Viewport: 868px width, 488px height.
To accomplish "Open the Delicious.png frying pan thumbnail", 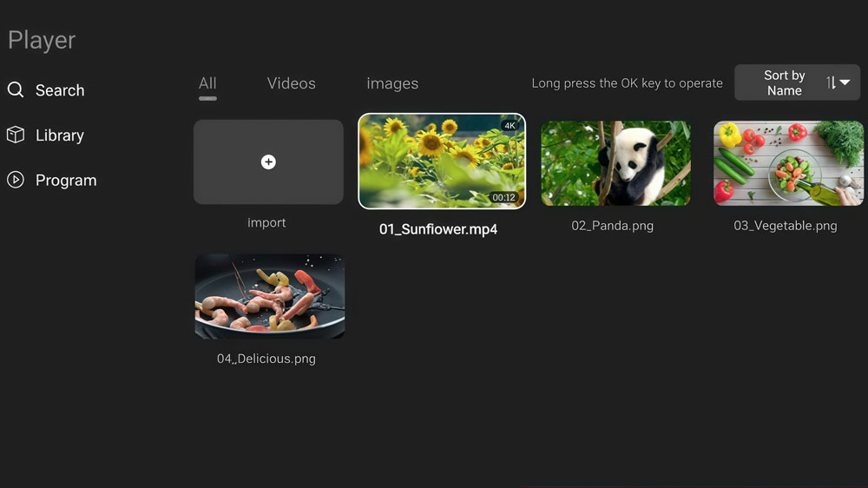I will tap(270, 296).
